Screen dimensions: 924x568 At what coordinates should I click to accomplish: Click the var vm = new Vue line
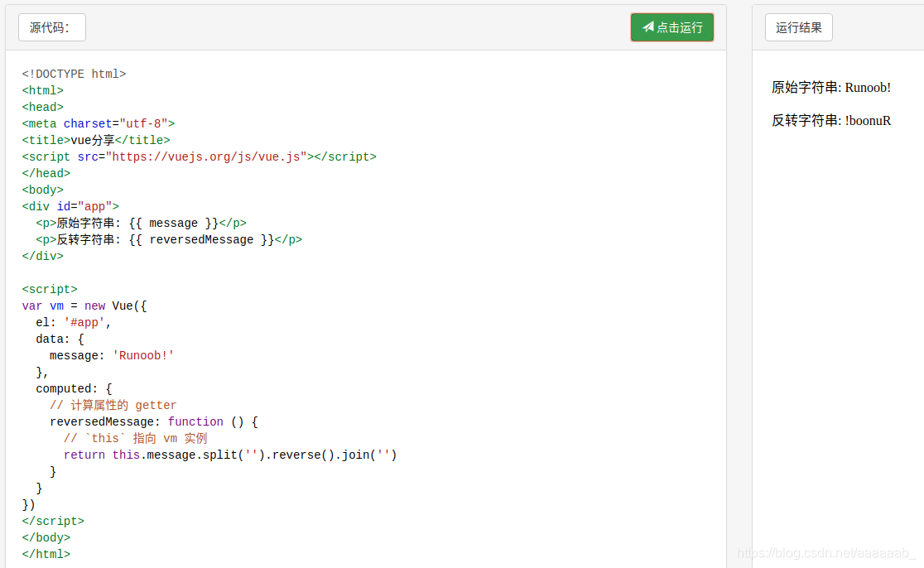[x=84, y=306]
